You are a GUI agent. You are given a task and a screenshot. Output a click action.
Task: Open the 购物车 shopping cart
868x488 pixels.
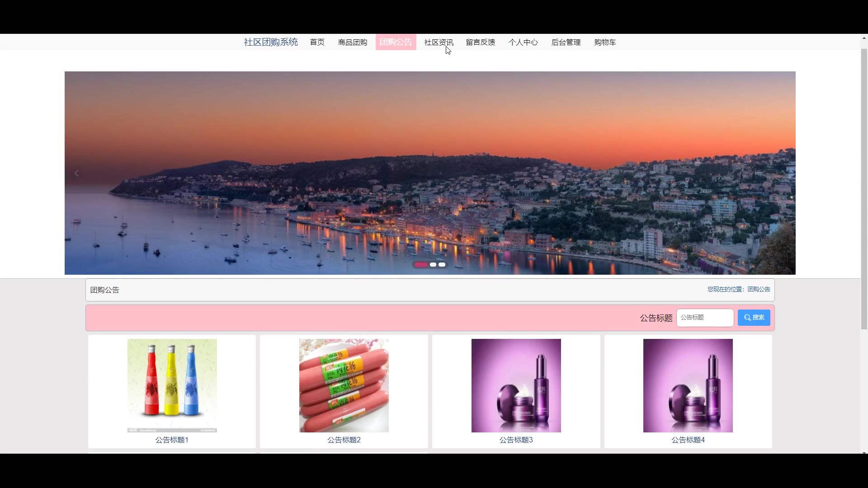pos(605,42)
